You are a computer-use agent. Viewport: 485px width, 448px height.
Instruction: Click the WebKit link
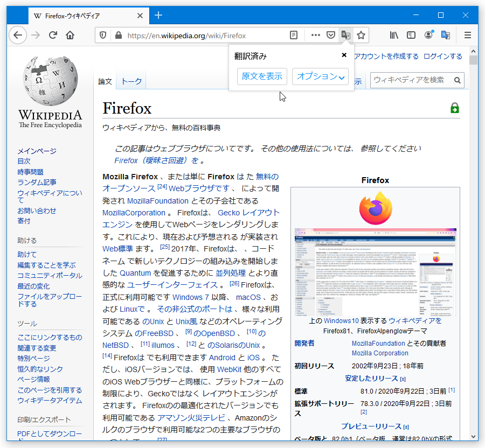229,369
